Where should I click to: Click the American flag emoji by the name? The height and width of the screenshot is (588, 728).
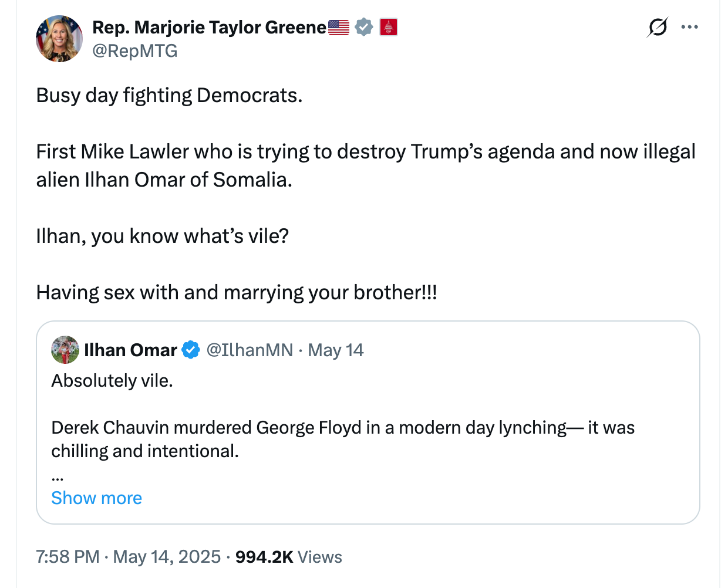point(339,27)
